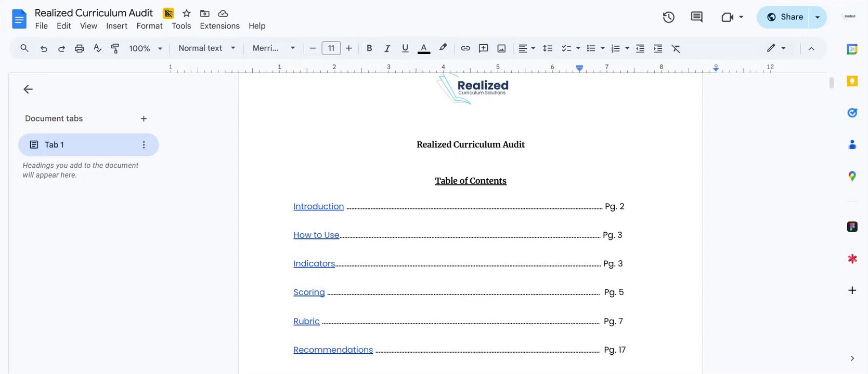Follow the Indicators link

point(314,263)
